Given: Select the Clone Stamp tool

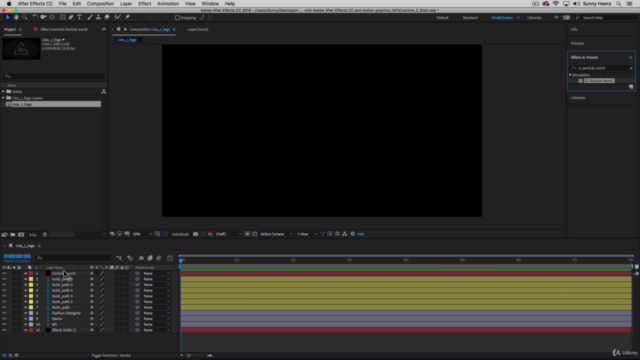Looking at the screenshot, I should tap(98, 18).
